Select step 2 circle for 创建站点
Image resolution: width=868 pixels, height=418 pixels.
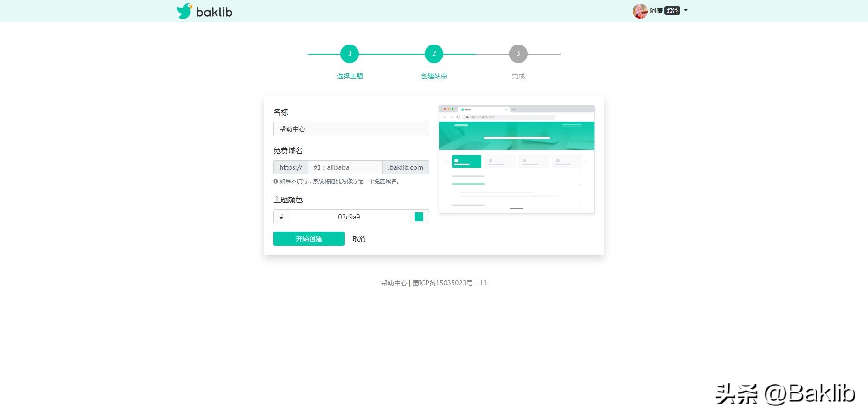pos(434,53)
